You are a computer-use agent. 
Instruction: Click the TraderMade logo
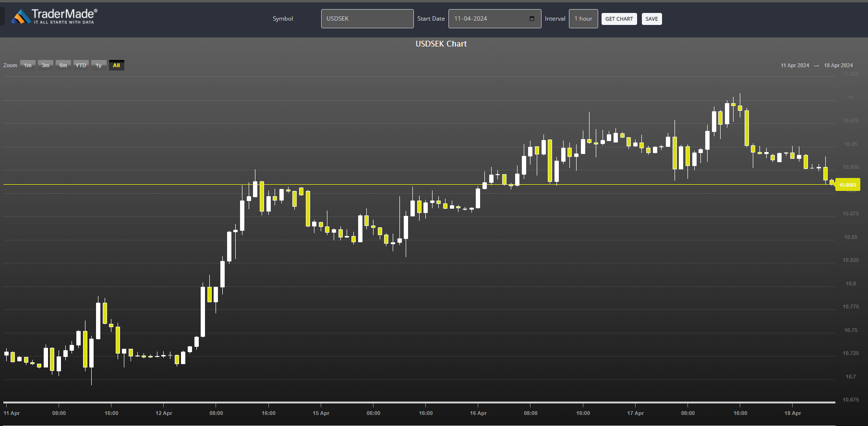[x=54, y=16]
